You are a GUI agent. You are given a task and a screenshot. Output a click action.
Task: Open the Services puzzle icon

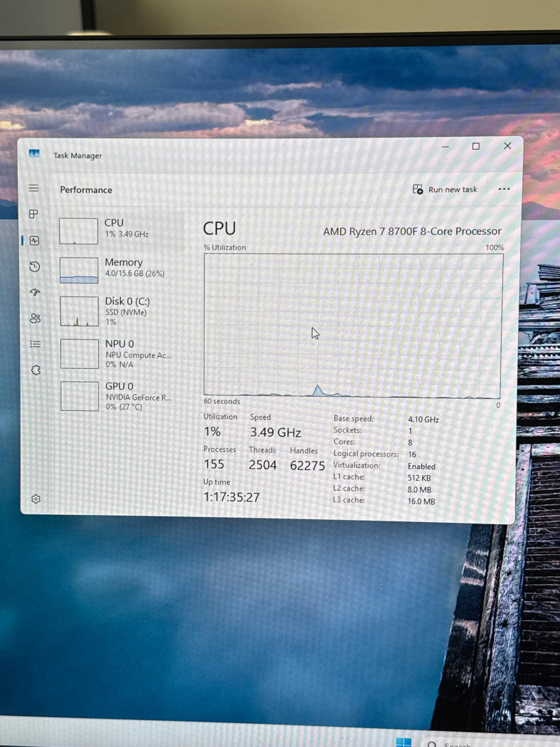pyautogui.click(x=36, y=370)
